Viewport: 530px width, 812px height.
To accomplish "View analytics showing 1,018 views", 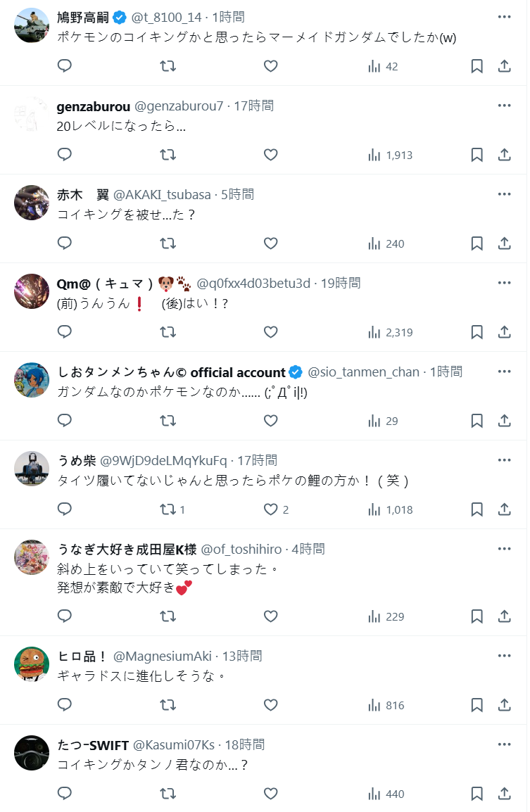I will point(390,509).
